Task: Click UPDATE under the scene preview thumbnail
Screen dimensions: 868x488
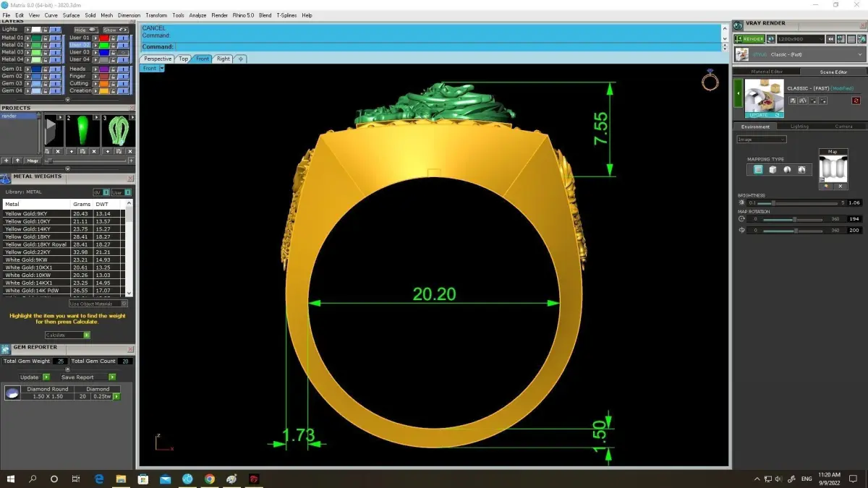Action: point(765,115)
